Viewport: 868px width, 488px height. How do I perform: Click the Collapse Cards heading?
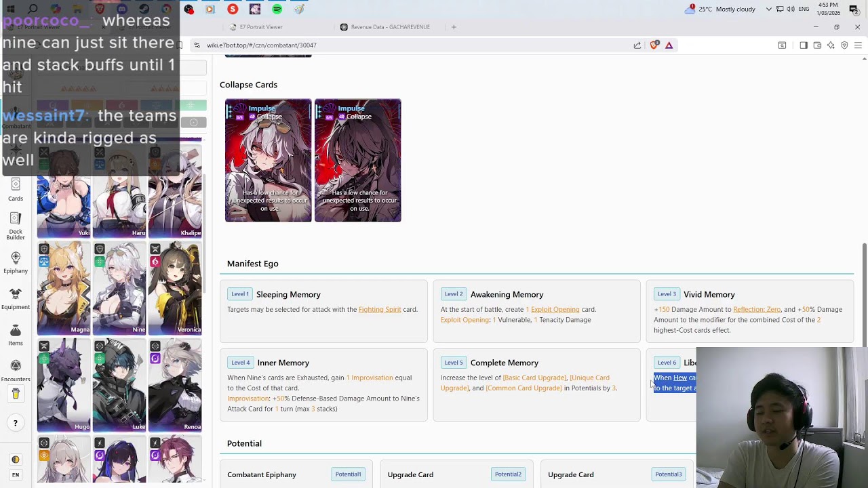[248, 85]
